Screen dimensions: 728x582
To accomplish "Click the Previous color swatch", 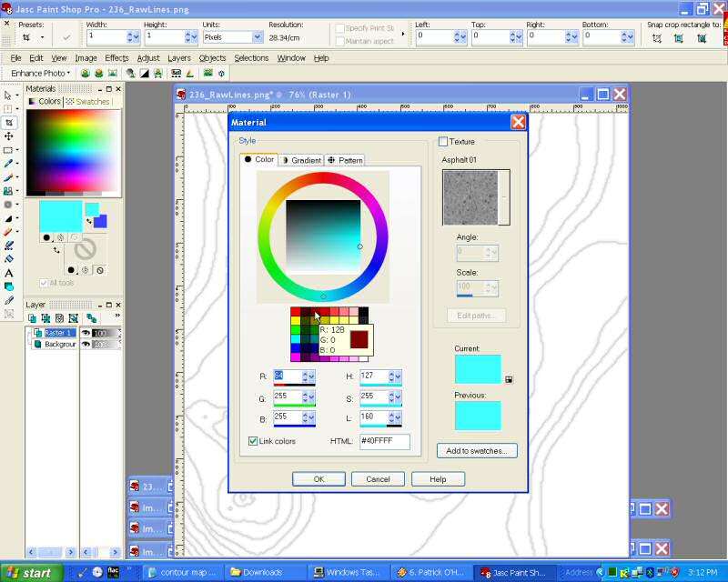I will pyautogui.click(x=477, y=416).
